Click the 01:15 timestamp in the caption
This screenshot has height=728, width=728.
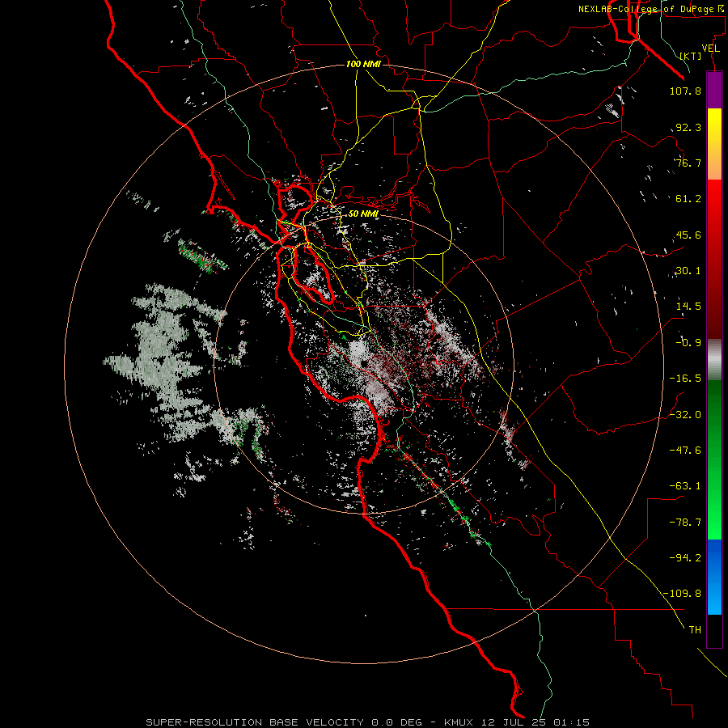(570, 722)
